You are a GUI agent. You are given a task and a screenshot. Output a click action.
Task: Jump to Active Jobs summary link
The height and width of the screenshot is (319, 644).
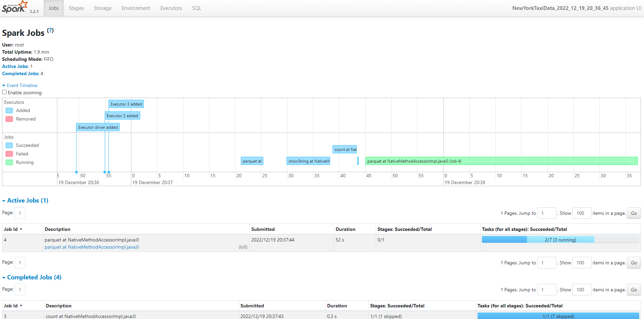click(15, 66)
